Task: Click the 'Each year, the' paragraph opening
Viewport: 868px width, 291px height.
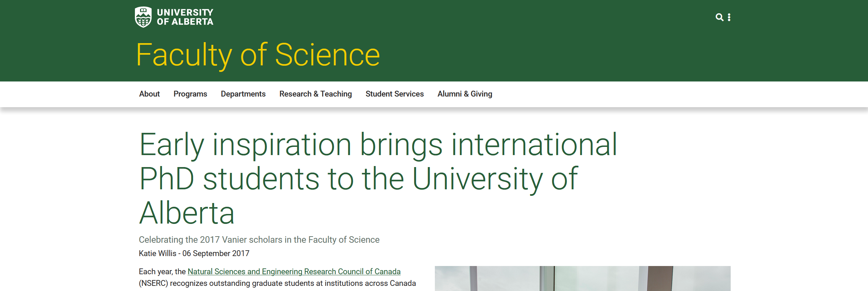Action: coord(162,271)
